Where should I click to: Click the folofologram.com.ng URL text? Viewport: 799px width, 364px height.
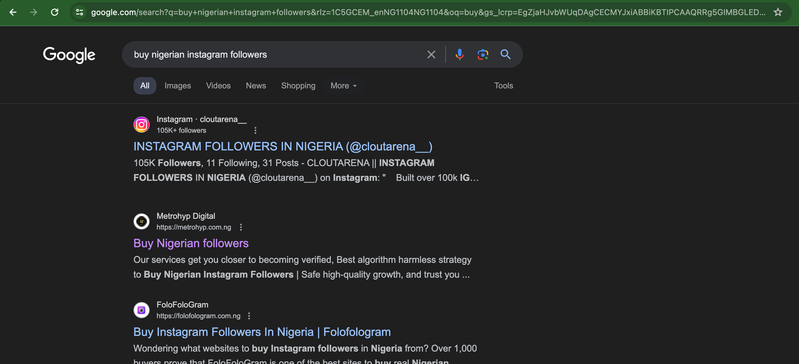click(198, 316)
